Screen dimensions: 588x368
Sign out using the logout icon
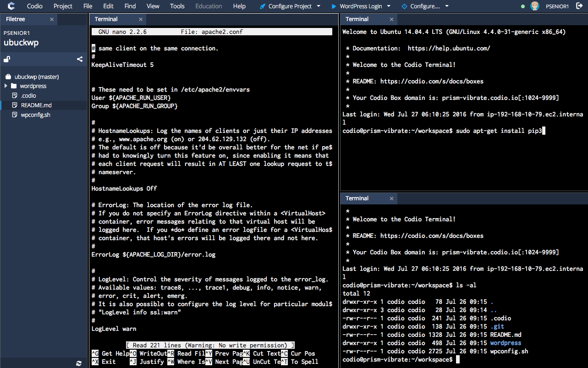tap(579, 6)
